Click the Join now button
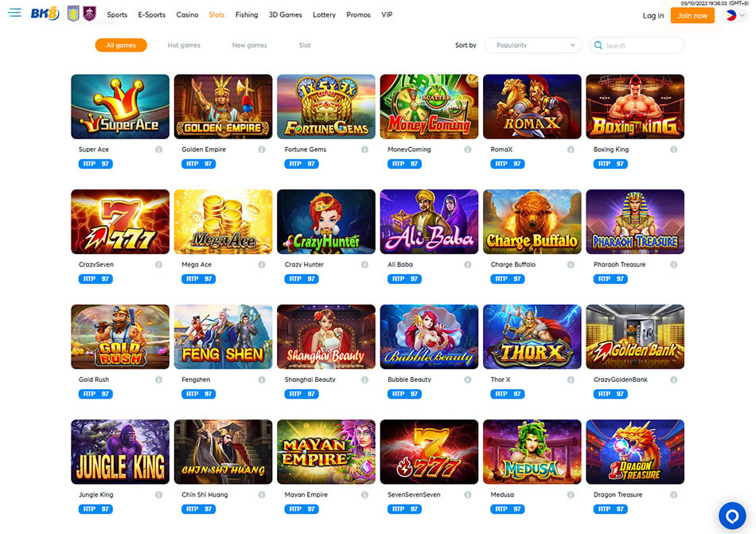 pos(692,15)
